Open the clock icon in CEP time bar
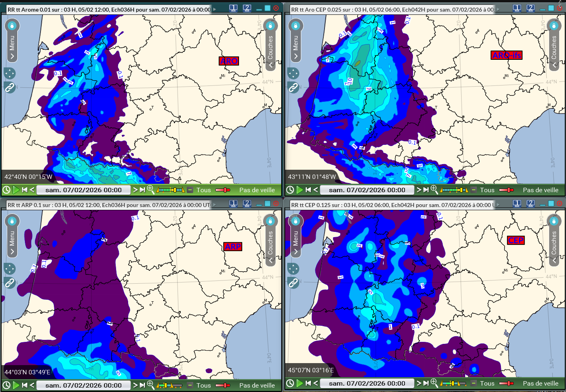 tap(290, 383)
